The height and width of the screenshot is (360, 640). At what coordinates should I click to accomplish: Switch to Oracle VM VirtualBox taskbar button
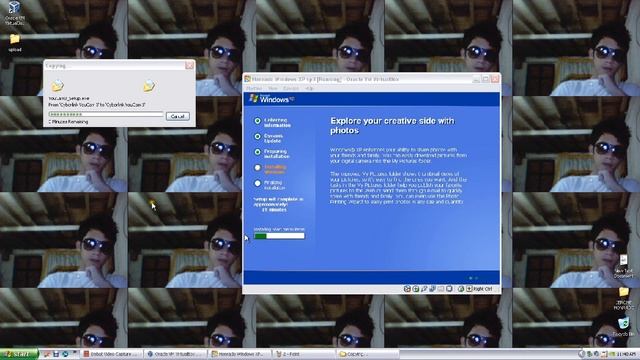[176, 354]
